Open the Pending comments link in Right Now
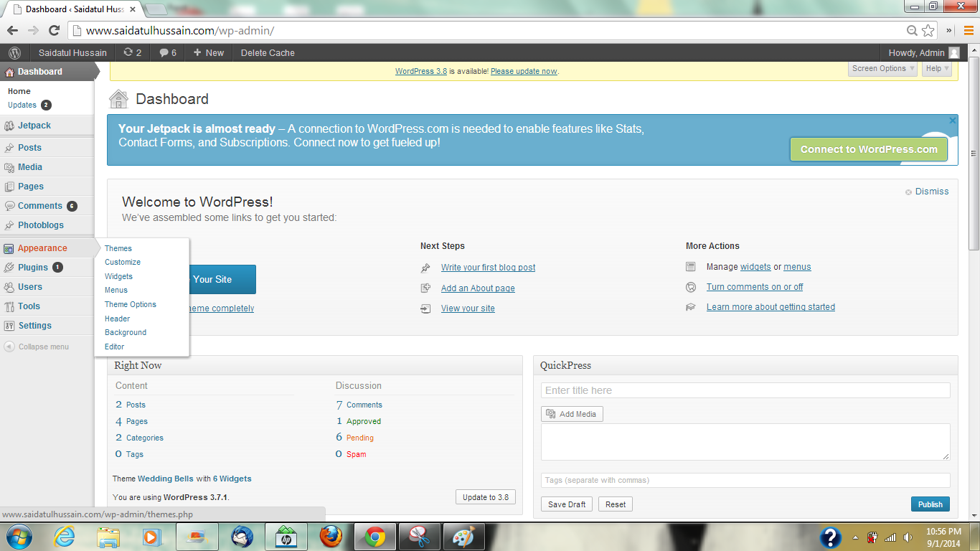 (360, 438)
